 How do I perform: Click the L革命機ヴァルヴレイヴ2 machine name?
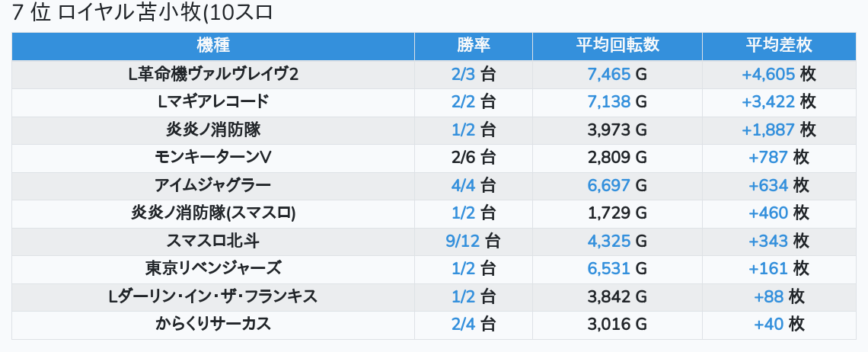click(212, 74)
